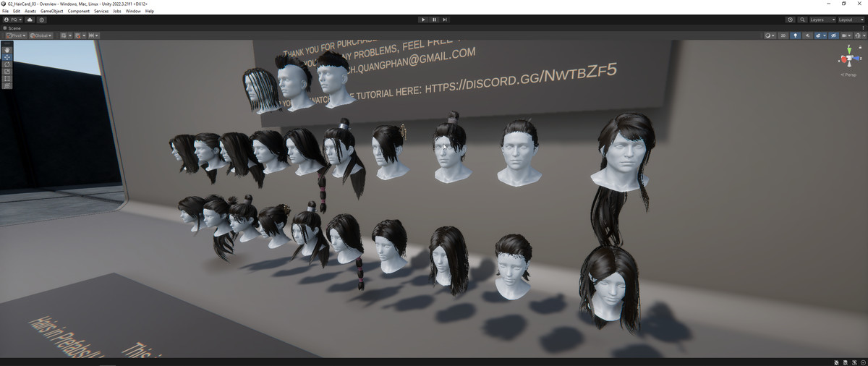Toggle orientation gizmo rotation lock
Viewport: 868px width, 366px height.
pos(861,46)
